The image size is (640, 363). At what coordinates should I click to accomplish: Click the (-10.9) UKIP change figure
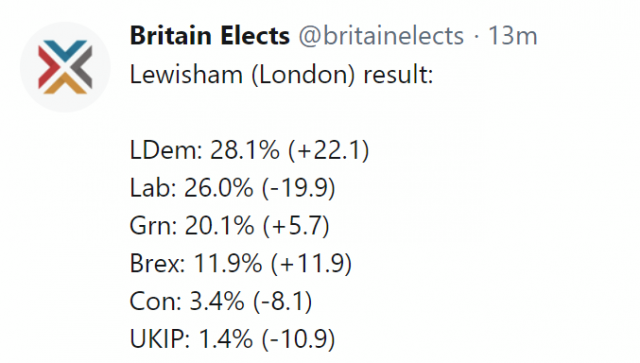click(298, 339)
